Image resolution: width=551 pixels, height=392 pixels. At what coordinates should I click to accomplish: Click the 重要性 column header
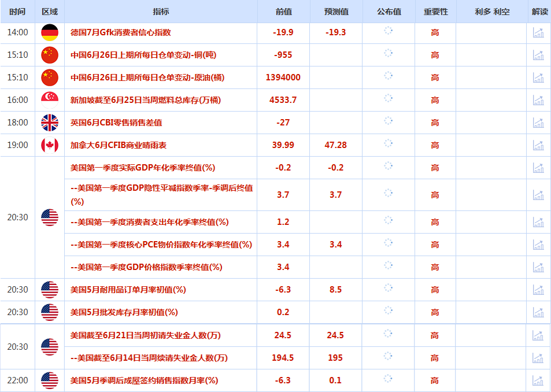pyautogui.click(x=435, y=11)
